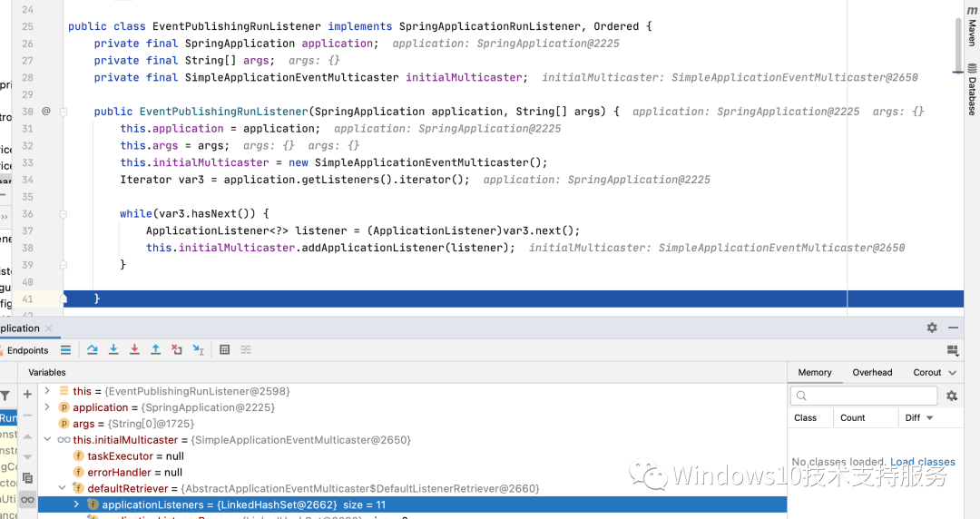Click the Run to Cursor icon

coord(198,349)
